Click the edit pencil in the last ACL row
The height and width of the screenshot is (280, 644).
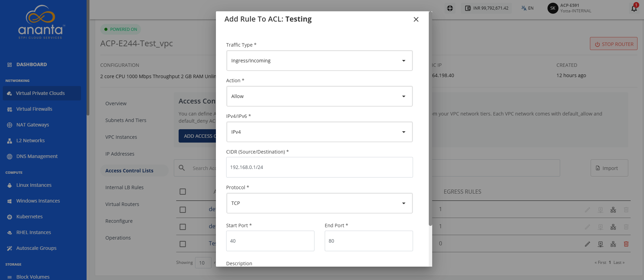coord(588,244)
